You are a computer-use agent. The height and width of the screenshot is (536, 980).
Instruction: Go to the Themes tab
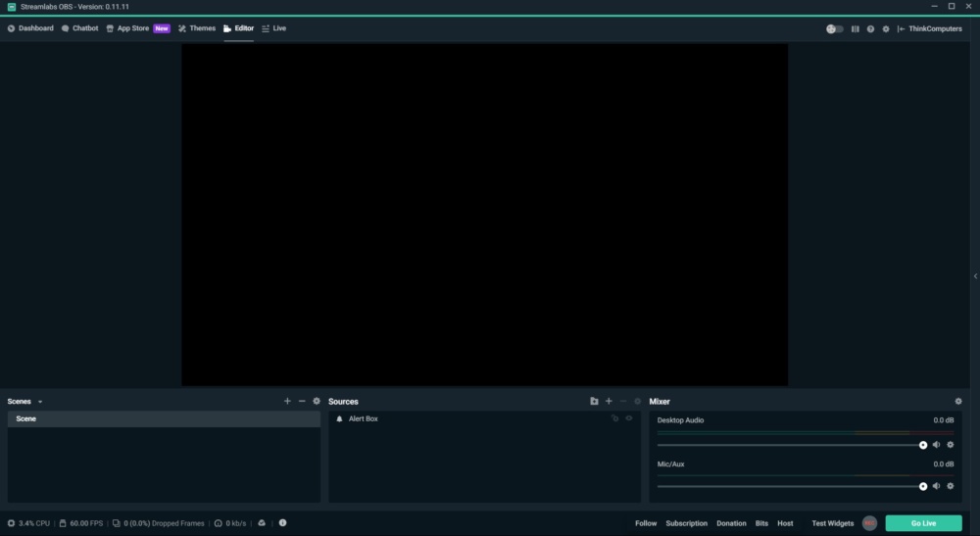[x=197, y=28]
